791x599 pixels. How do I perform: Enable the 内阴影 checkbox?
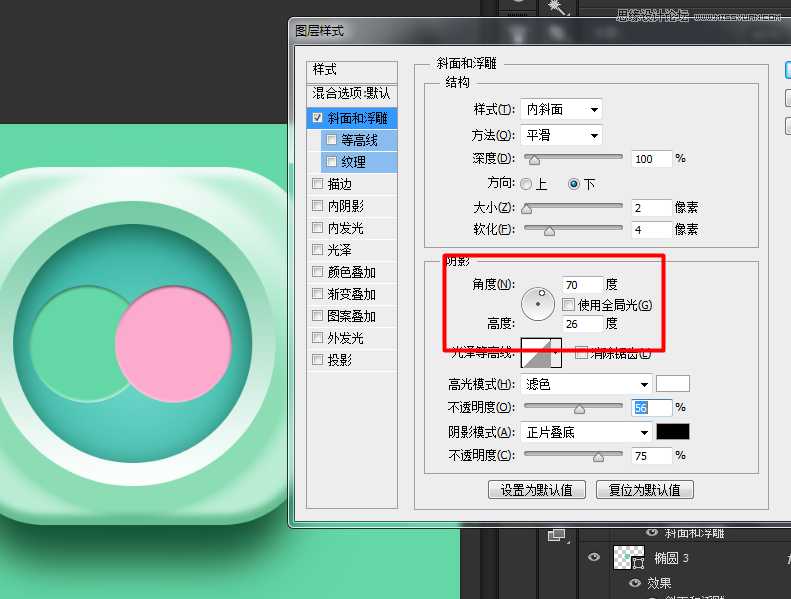coord(317,206)
